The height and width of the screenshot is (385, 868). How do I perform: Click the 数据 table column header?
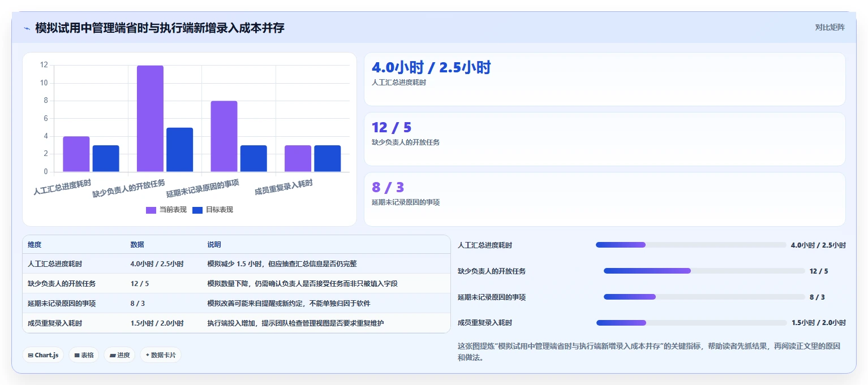coord(137,245)
